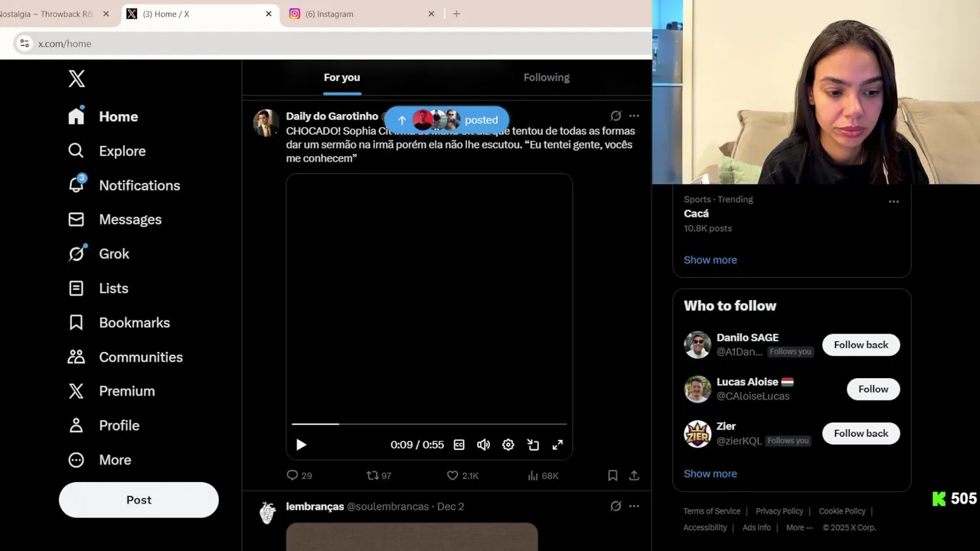Click Grok icon on Daily do Garotinho post
This screenshot has height=551, width=980.
coord(616,116)
